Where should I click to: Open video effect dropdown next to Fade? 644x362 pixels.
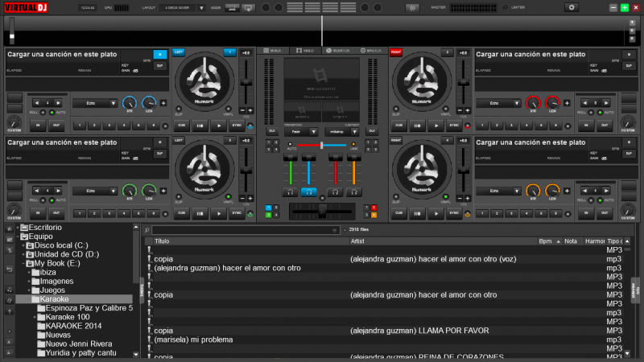pyautogui.click(x=341, y=132)
